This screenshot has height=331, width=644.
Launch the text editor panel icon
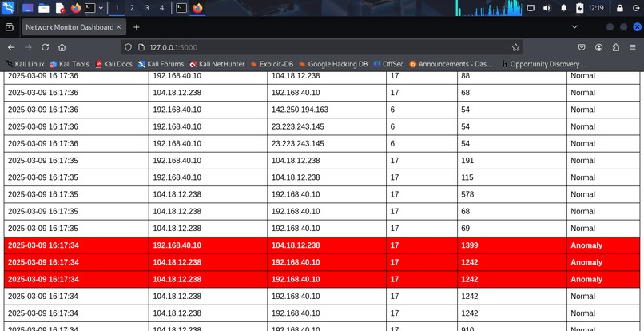[x=60, y=8]
